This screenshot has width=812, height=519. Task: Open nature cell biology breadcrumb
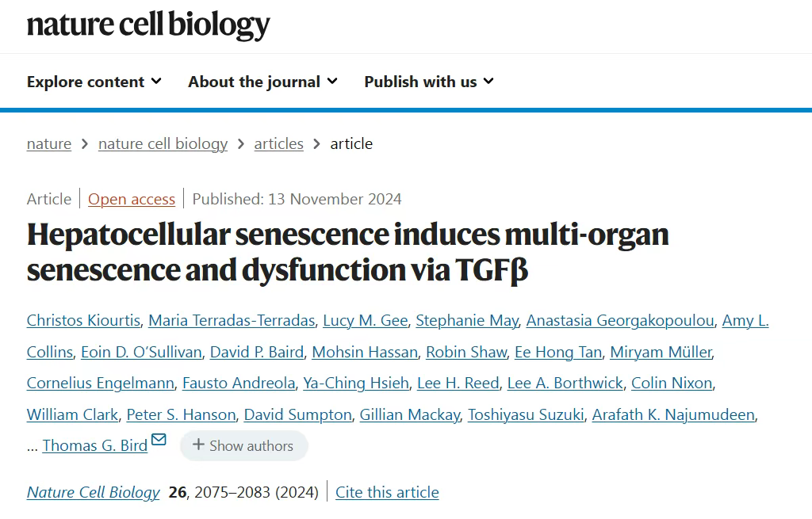[163, 143]
